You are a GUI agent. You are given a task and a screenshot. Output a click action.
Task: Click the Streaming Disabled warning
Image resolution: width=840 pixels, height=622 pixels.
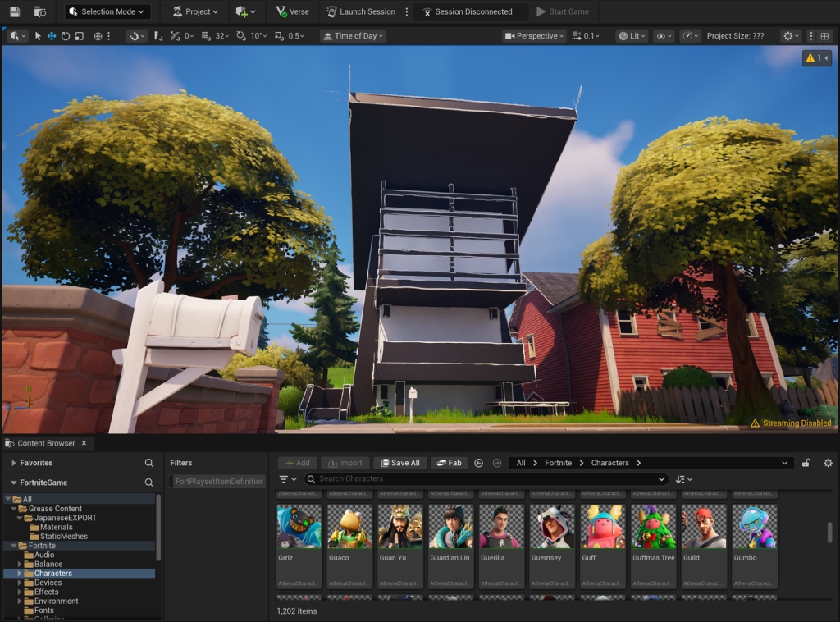[792, 423]
